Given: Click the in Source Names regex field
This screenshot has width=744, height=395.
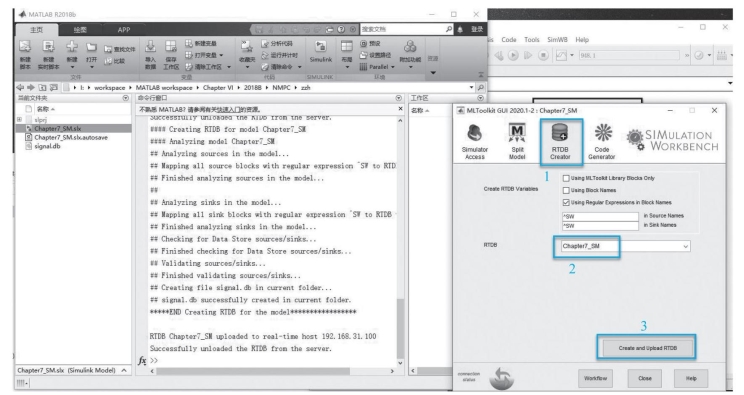Looking at the screenshot, I should coord(600,216).
